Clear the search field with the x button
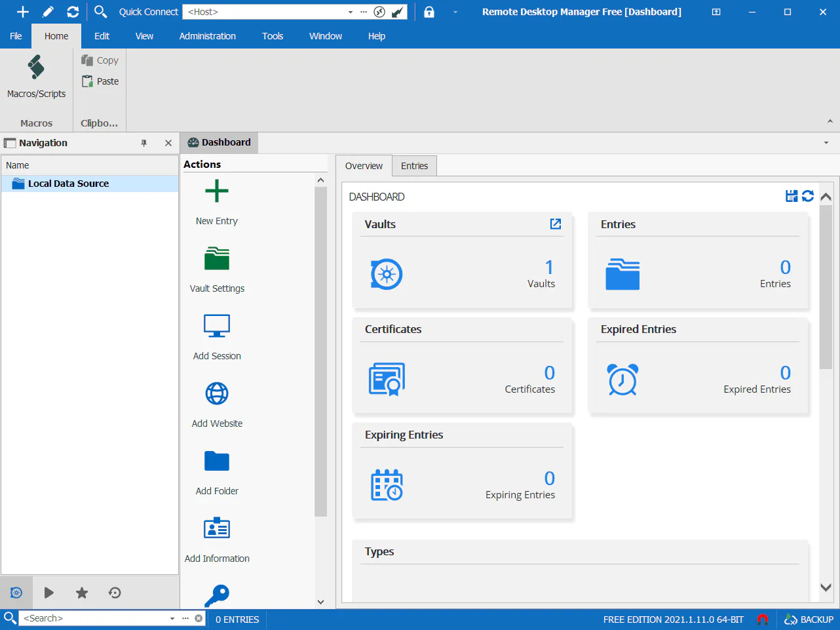The image size is (840, 630). (x=199, y=618)
